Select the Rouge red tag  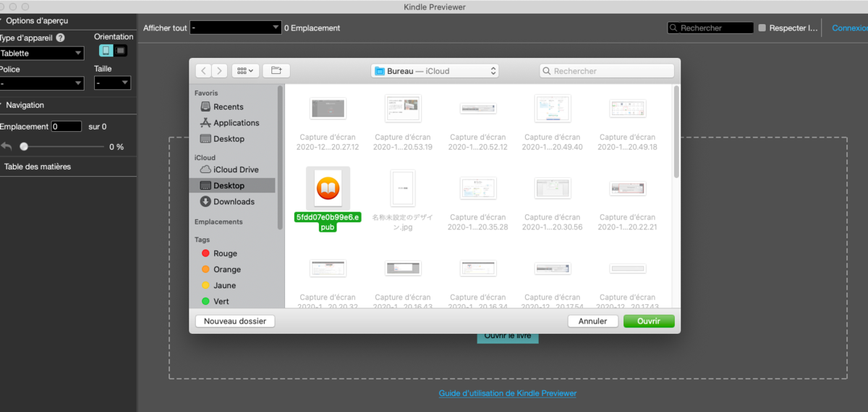(x=219, y=253)
